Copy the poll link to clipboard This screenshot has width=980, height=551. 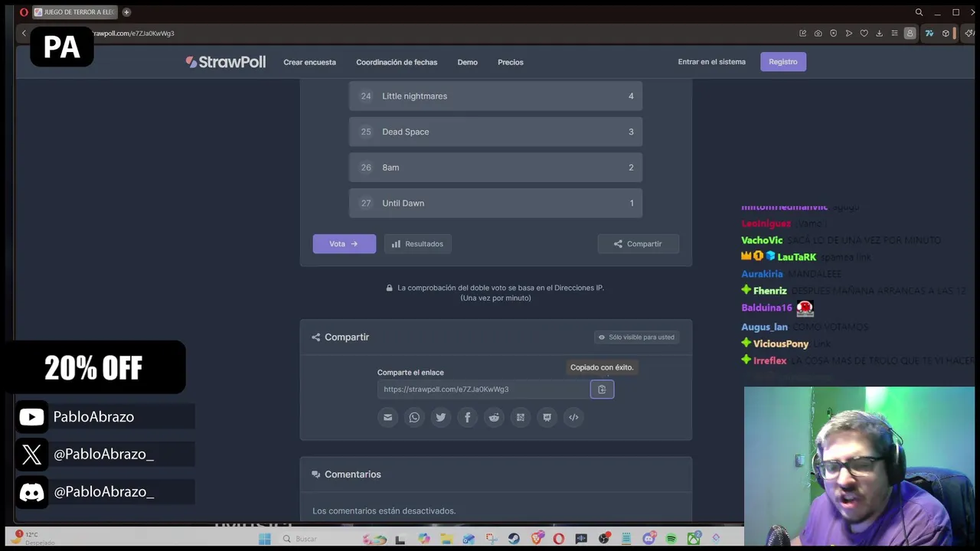point(602,390)
